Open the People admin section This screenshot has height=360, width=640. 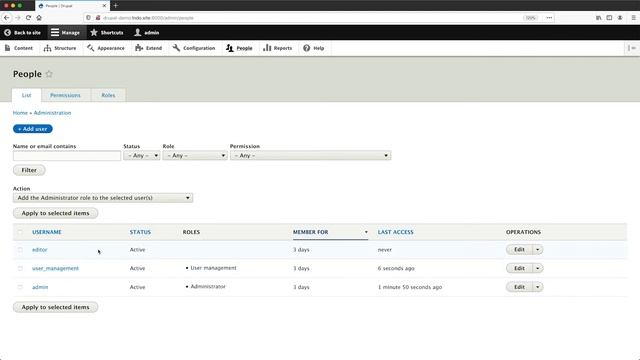(239, 48)
